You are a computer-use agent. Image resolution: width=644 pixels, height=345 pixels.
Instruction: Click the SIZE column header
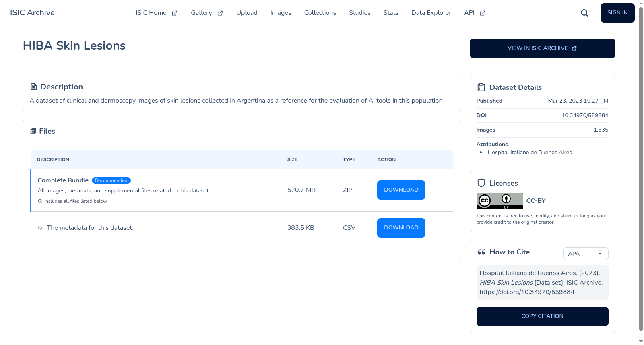pos(293,159)
